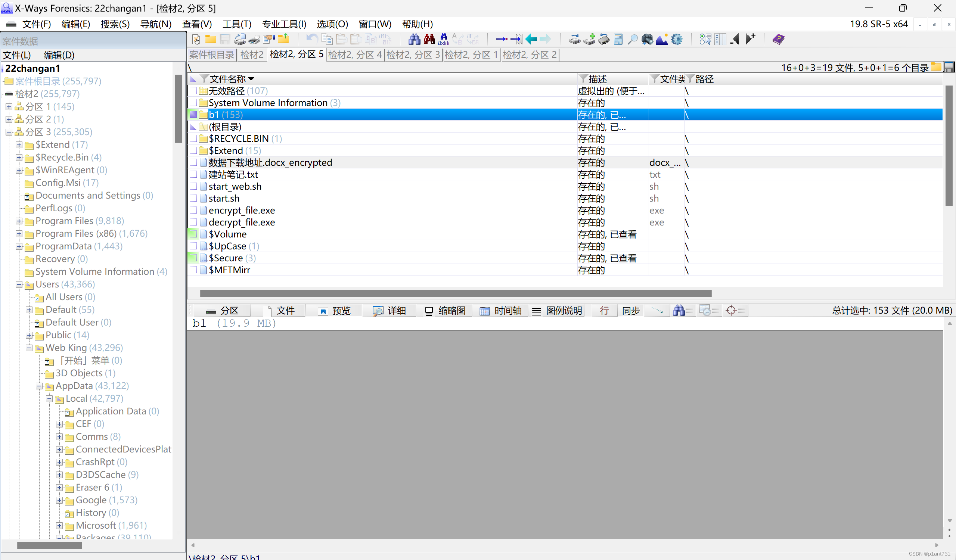Open the calculator tool icon
The image size is (956, 560).
pos(618,39)
